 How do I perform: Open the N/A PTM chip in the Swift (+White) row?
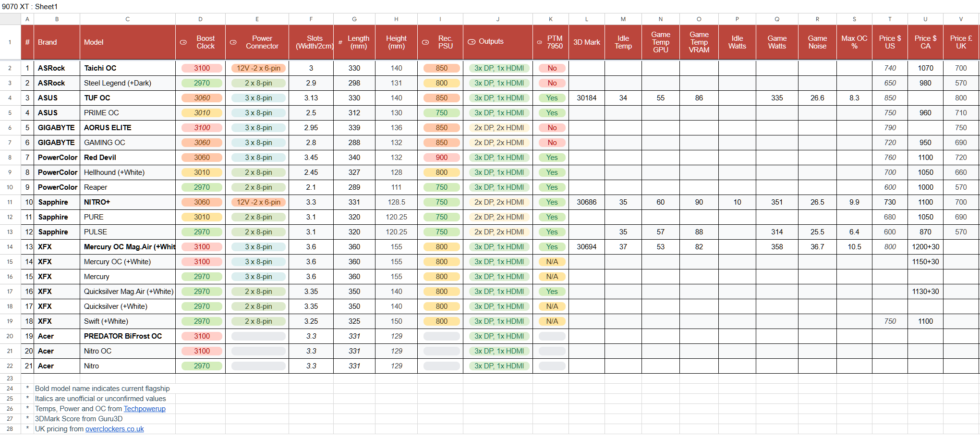[x=552, y=321]
